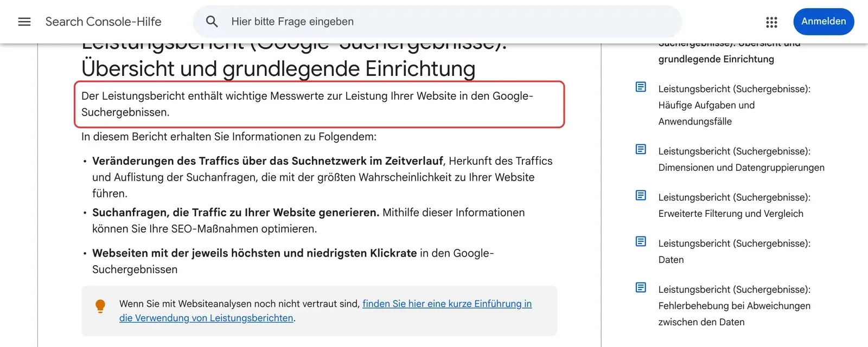Open 'Dimensionen und Datengruppierungen' article
Image resolution: width=868 pixels, height=347 pixels.
point(742,159)
